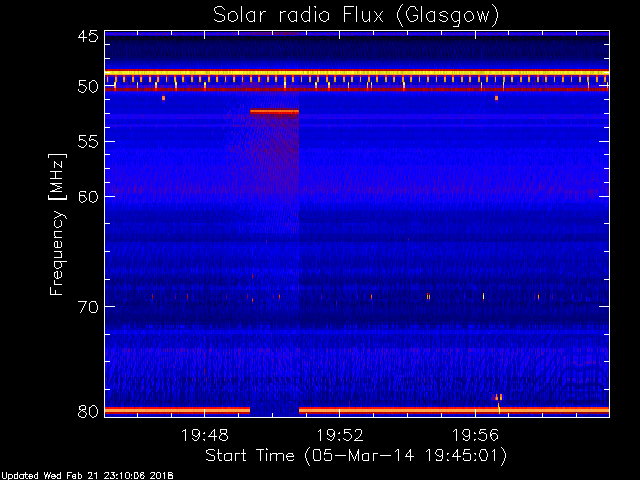The height and width of the screenshot is (480, 640).
Task: Click the 80 frequency tick label
Action: [x=88, y=411]
